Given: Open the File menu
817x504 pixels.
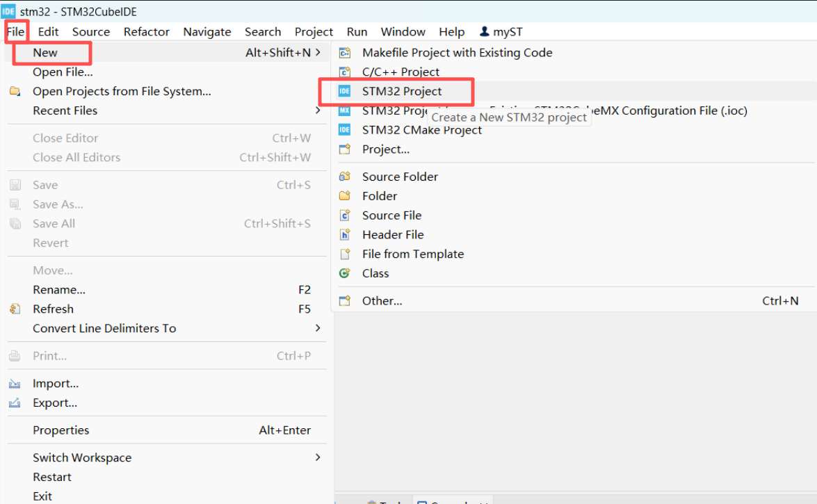Looking at the screenshot, I should tap(15, 32).
